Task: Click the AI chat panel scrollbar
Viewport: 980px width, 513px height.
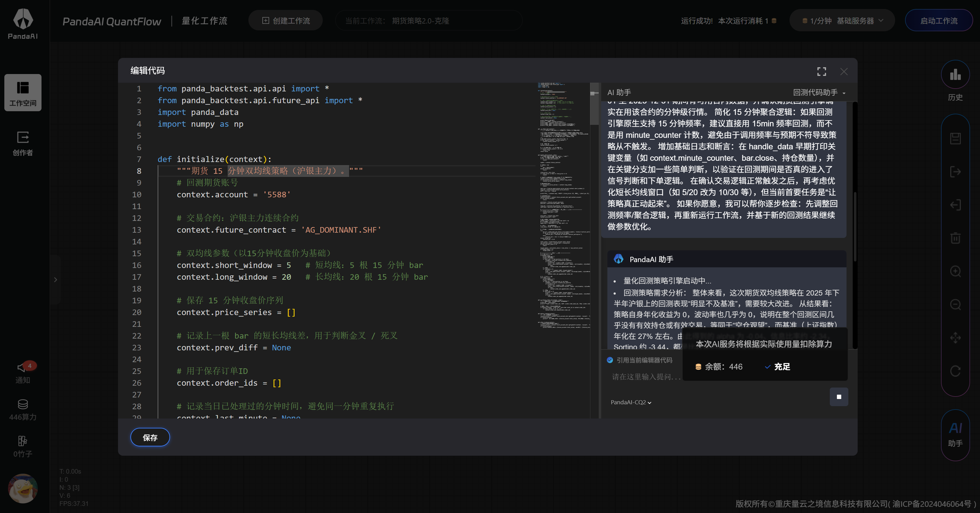Action: tap(855, 226)
